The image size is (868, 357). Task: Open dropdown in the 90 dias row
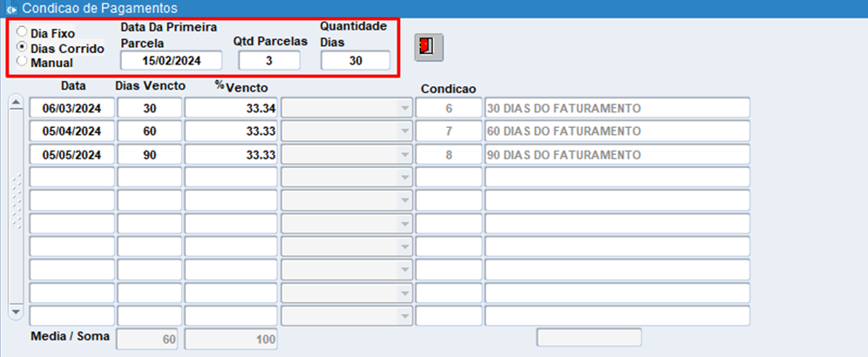point(403,155)
